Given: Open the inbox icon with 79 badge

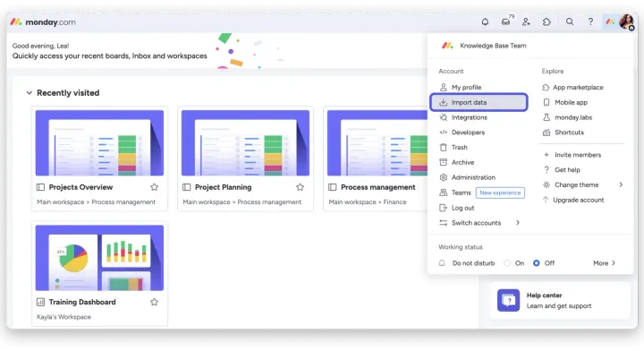Looking at the screenshot, I should point(506,21).
